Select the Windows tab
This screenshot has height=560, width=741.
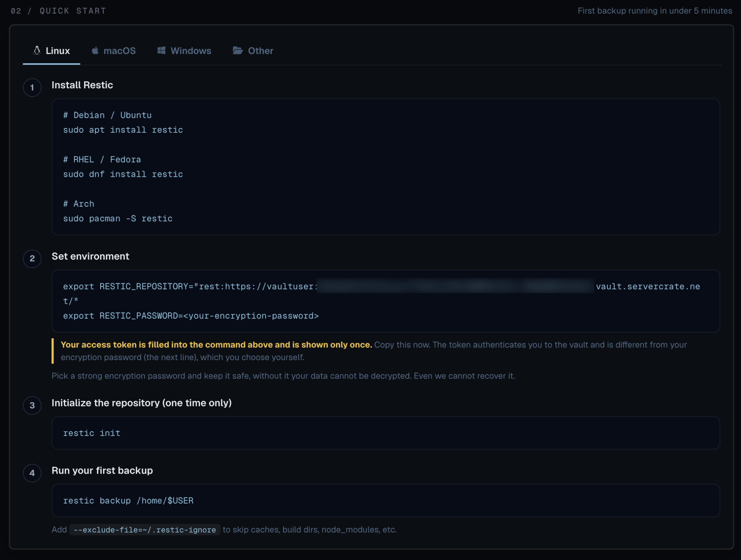click(x=184, y=51)
